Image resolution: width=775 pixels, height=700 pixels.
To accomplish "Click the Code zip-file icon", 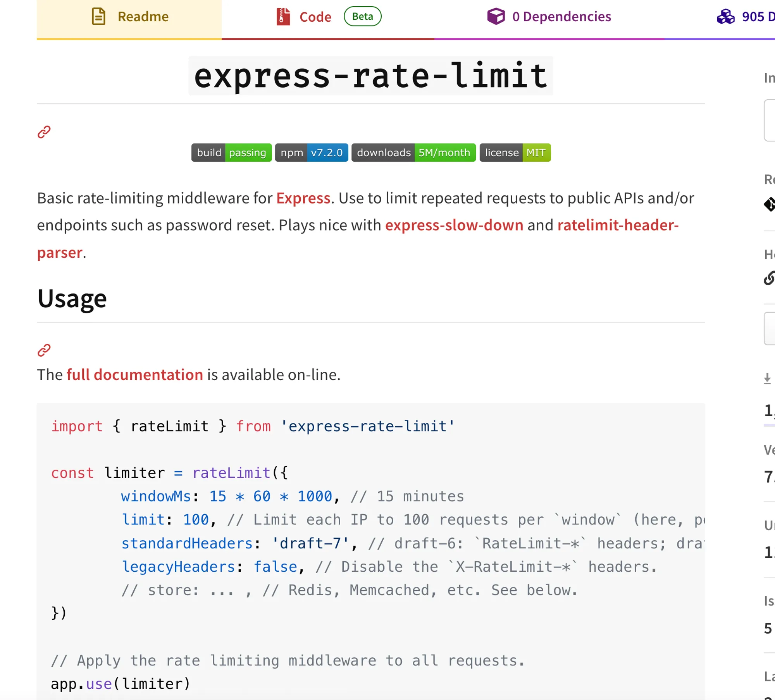I will click(x=283, y=17).
